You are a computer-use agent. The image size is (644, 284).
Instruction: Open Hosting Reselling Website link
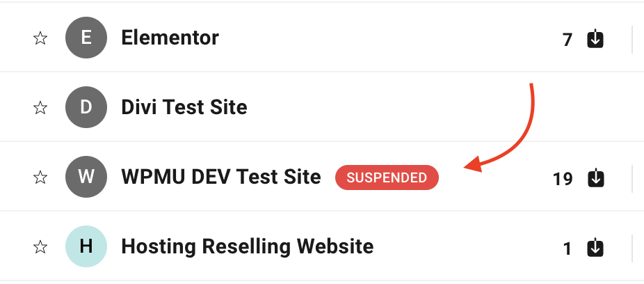(248, 246)
